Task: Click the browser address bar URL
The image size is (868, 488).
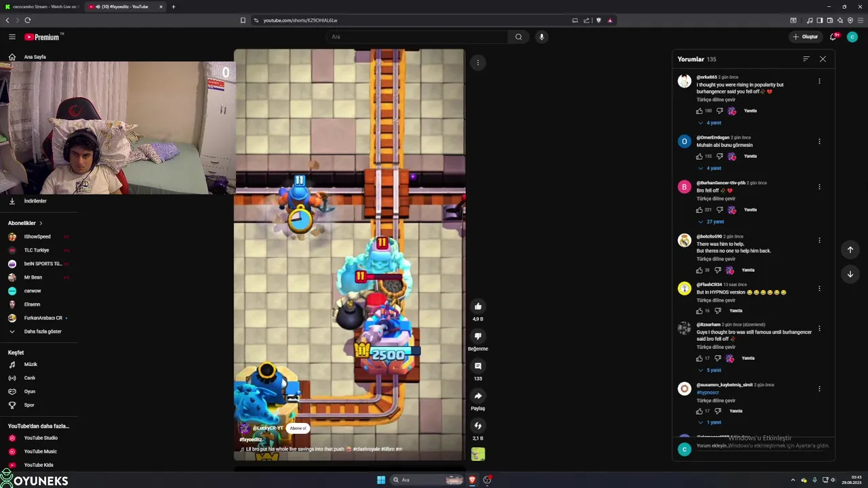Action: click(300, 20)
